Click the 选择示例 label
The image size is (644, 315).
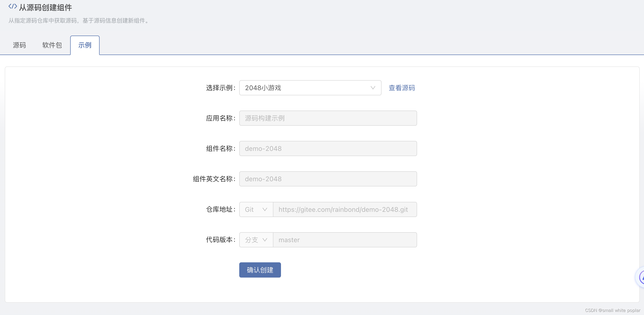point(221,88)
